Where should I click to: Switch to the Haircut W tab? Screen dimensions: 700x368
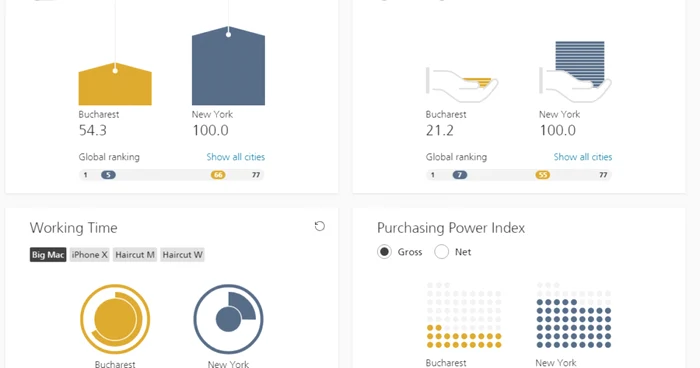click(x=182, y=255)
